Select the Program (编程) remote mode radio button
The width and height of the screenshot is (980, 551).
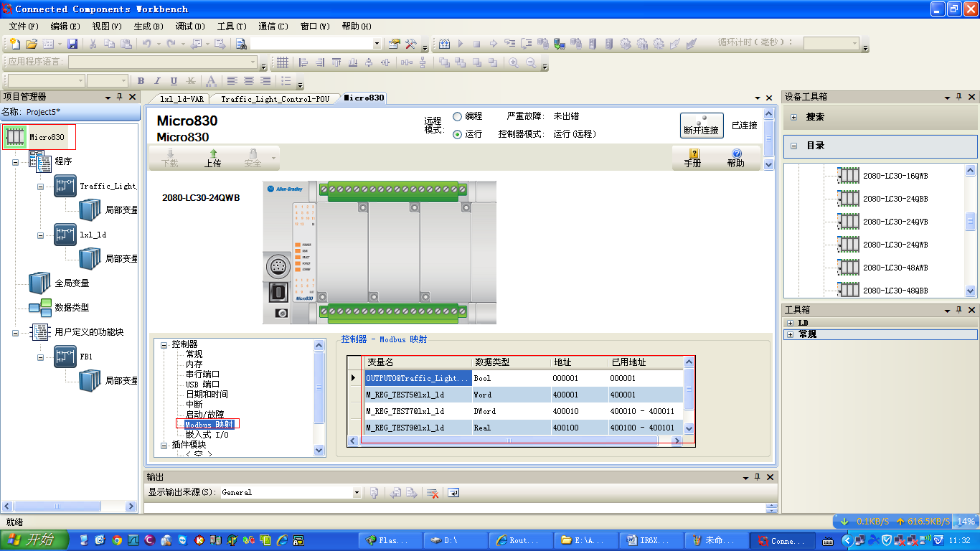pyautogui.click(x=457, y=116)
